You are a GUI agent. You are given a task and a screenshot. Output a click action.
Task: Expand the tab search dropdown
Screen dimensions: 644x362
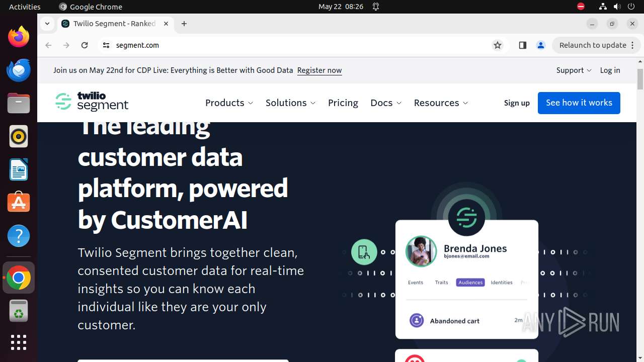tap(47, 24)
